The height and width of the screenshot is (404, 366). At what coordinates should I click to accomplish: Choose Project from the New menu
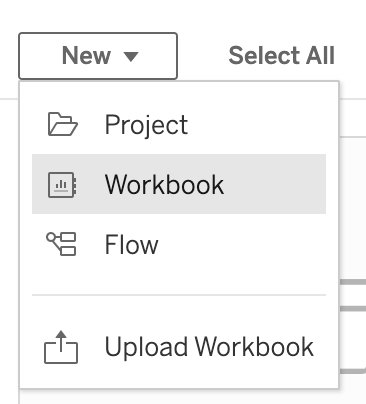pos(179,124)
